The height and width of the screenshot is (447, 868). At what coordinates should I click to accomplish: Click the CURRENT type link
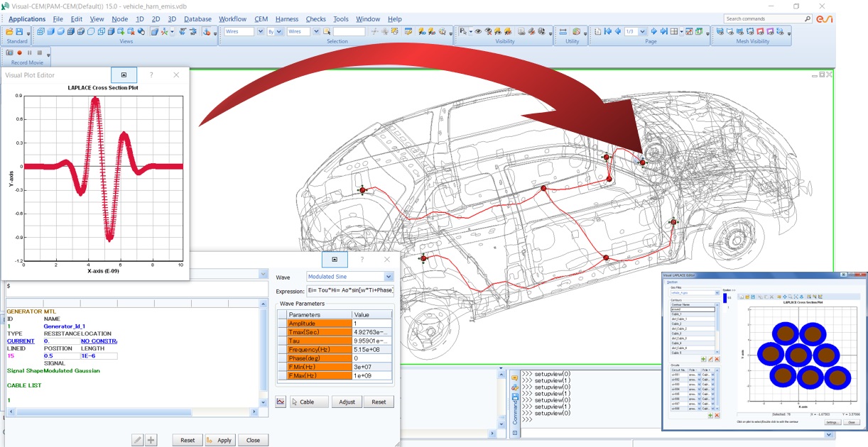tap(21, 341)
